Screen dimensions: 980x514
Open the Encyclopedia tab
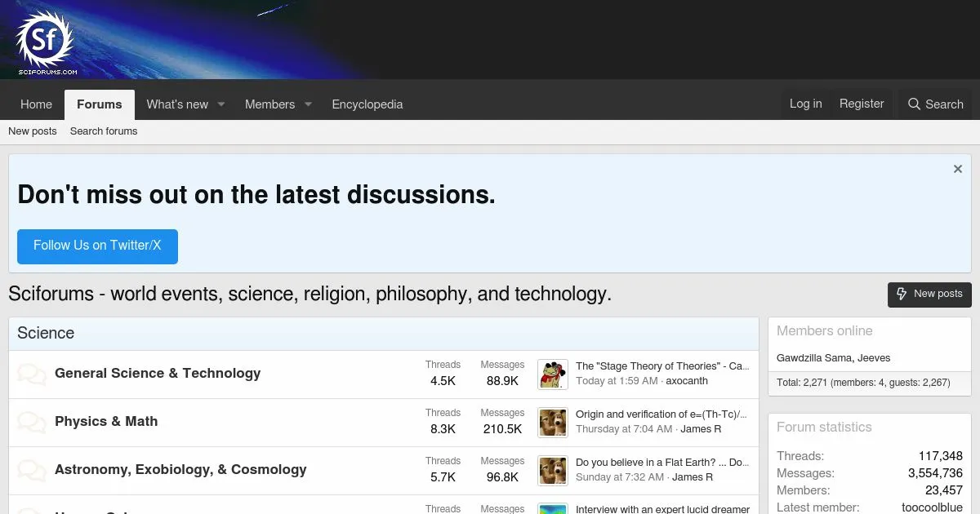click(367, 104)
